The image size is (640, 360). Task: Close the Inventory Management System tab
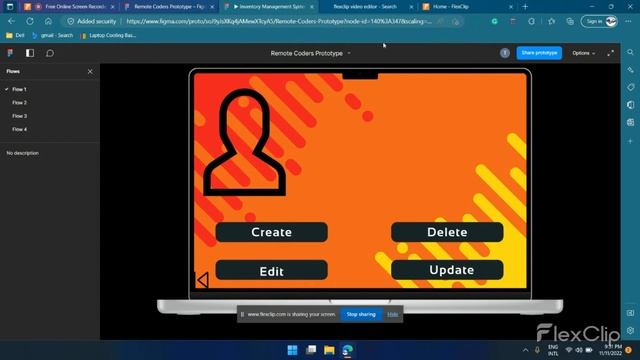click(x=312, y=7)
